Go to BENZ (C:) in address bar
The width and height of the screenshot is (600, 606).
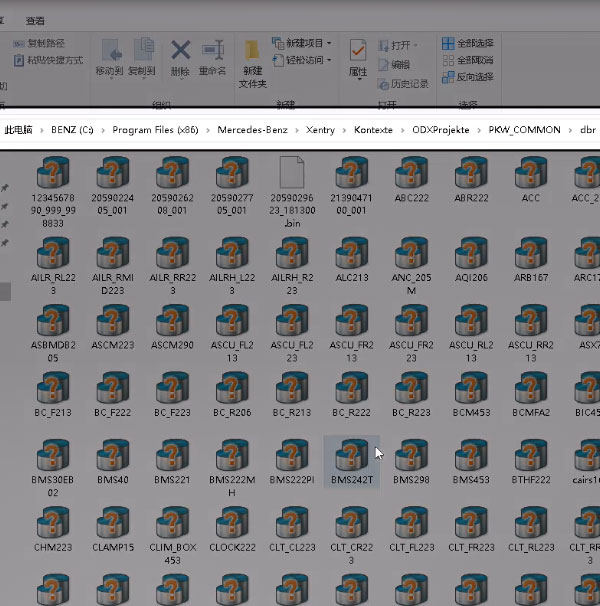[72, 130]
